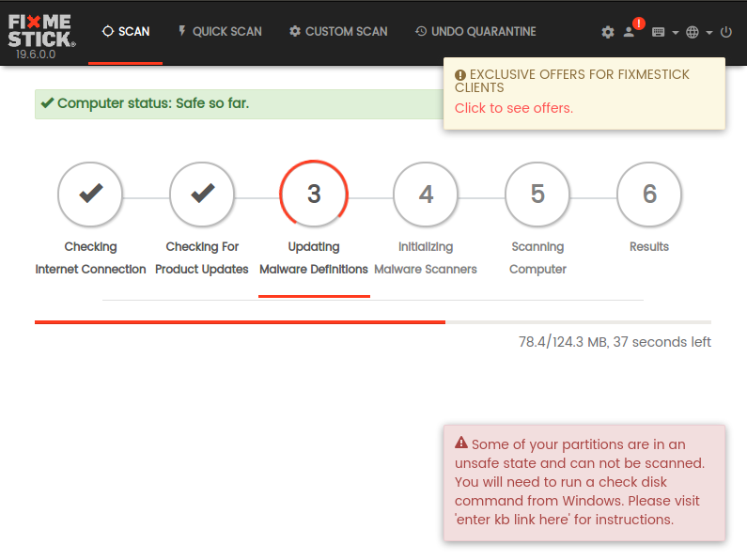Select the Undo Quarantine tab

click(x=475, y=31)
